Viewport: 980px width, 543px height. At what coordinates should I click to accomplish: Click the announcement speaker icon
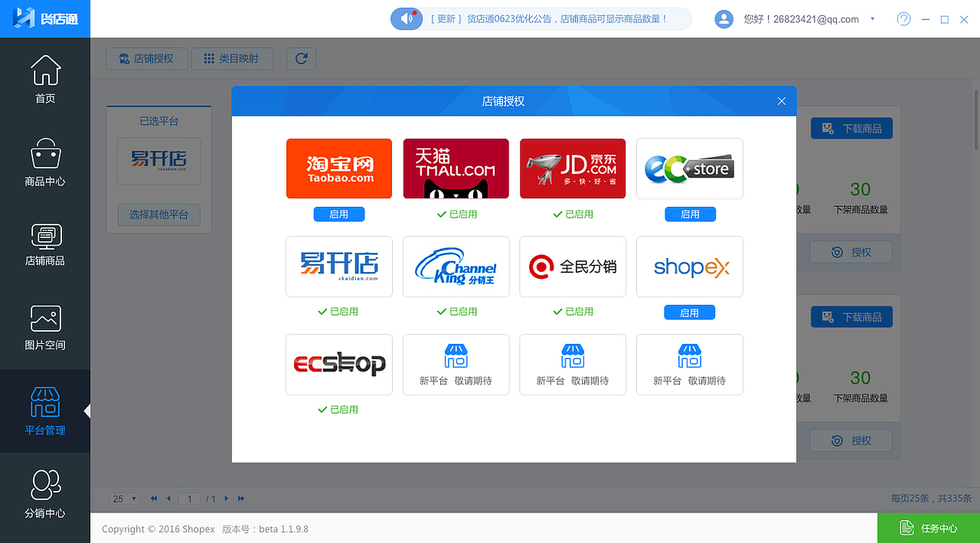pyautogui.click(x=407, y=18)
